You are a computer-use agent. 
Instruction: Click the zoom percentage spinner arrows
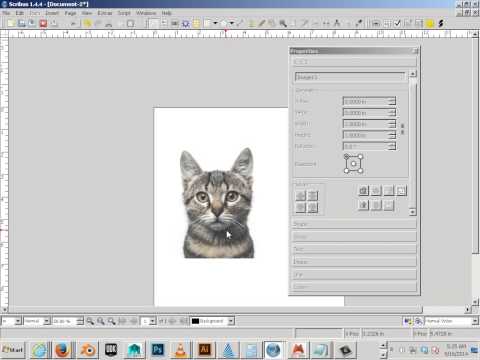click(80, 321)
